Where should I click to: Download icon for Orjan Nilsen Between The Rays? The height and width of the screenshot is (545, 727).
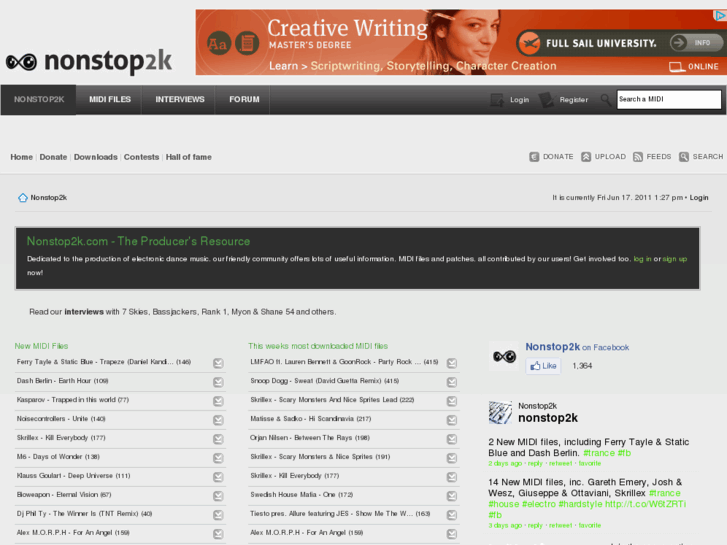(452, 439)
